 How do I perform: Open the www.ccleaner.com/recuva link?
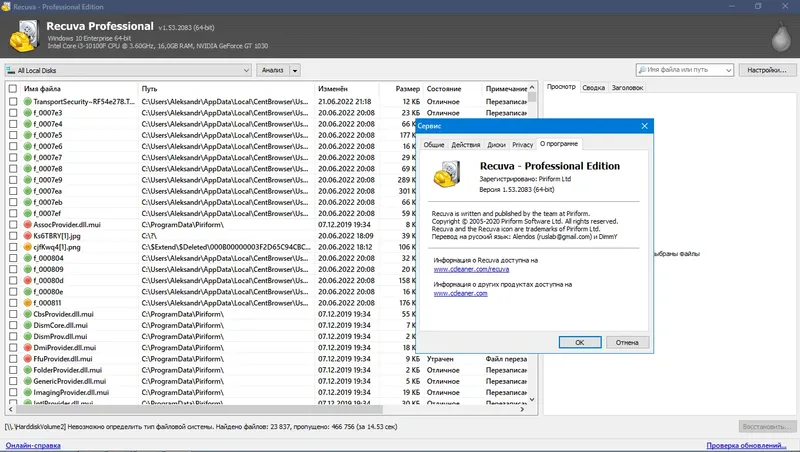pyautogui.click(x=471, y=269)
